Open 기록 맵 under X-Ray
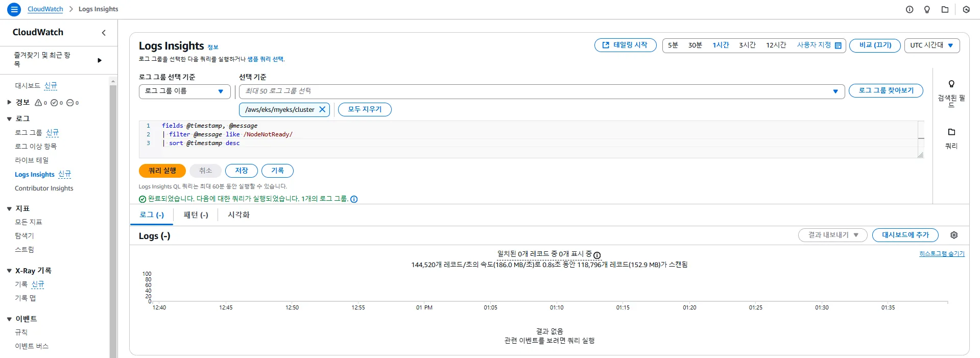Viewport: 980px width, 358px height. click(x=26, y=298)
